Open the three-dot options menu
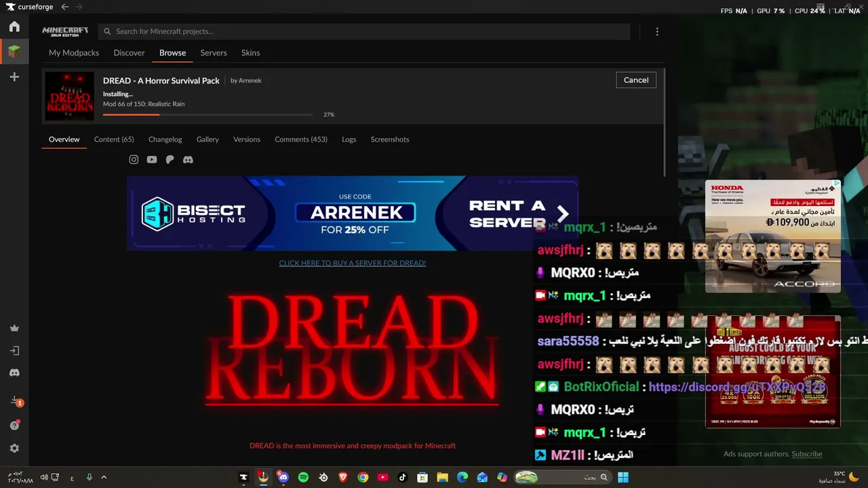 (x=657, y=31)
